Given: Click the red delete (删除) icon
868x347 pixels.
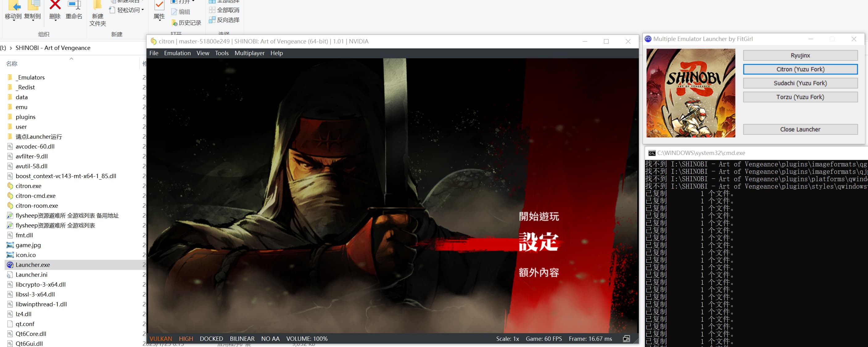Looking at the screenshot, I should tap(55, 5).
